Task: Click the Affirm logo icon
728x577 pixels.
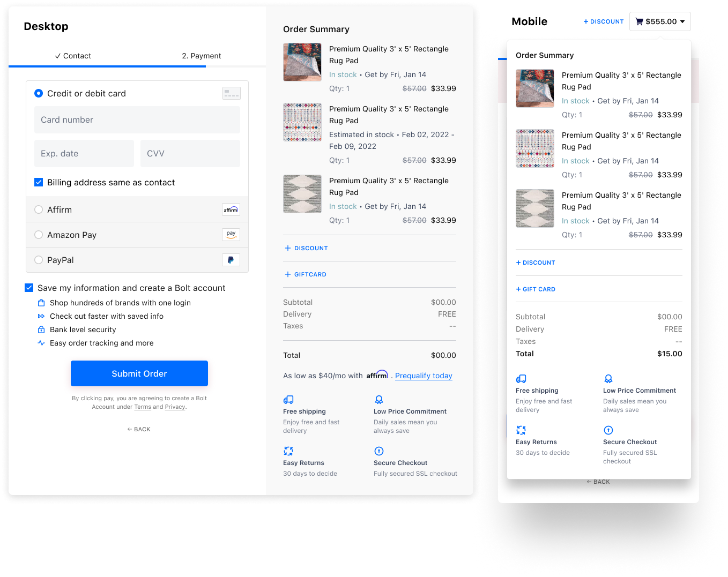Action: click(x=231, y=209)
